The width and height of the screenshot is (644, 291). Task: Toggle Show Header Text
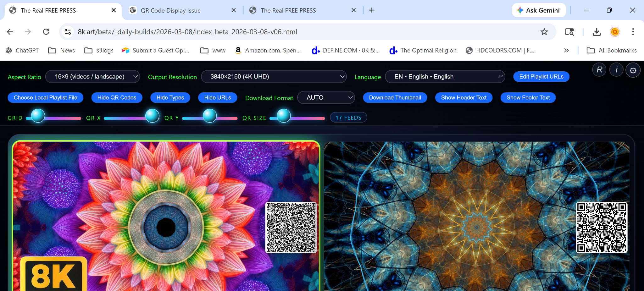coord(464,98)
